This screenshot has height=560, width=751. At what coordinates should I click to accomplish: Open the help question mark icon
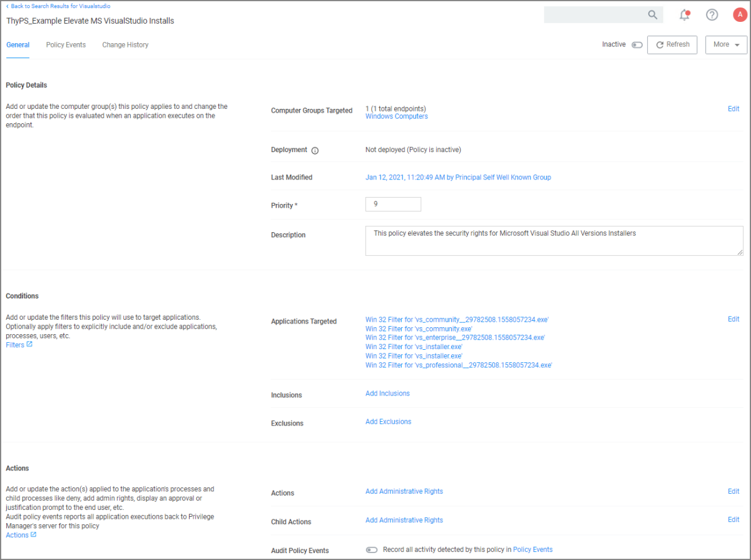click(712, 15)
